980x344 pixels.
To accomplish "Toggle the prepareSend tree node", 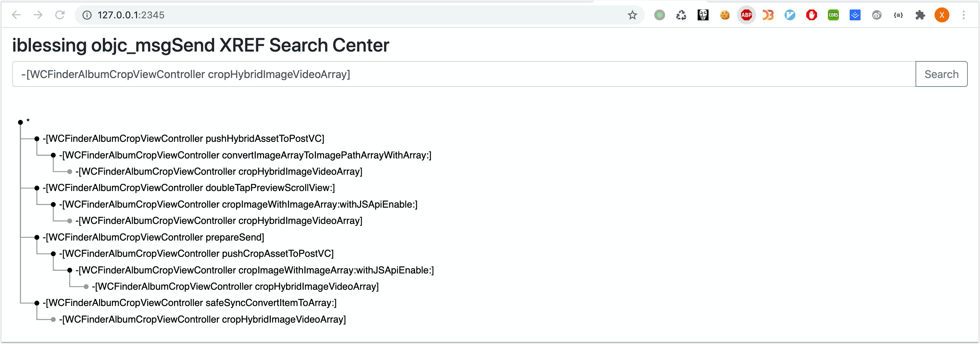I will pyautogui.click(x=37, y=237).
